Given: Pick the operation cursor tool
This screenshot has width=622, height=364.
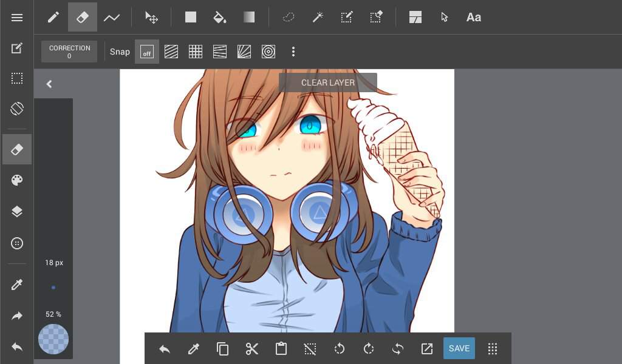Looking at the screenshot, I should (444, 17).
